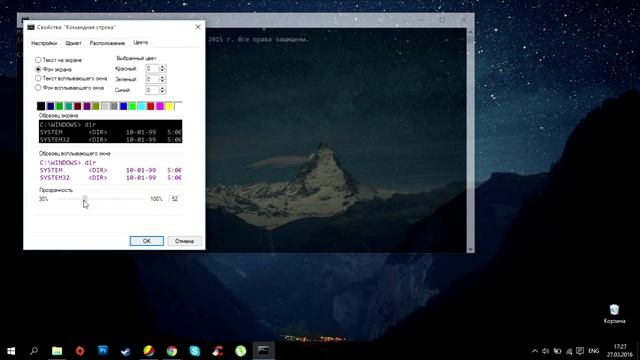Pick the light gray color swatch

pos(105,106)
